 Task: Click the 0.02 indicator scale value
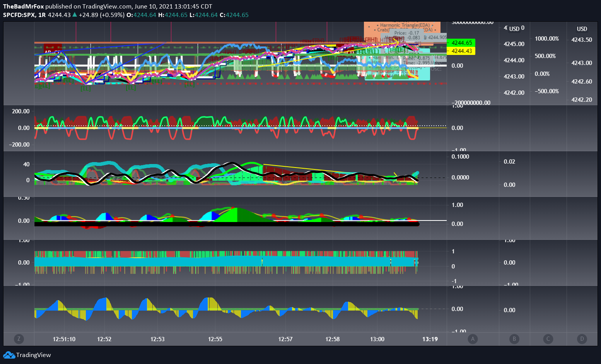click(x=509, y=162)
